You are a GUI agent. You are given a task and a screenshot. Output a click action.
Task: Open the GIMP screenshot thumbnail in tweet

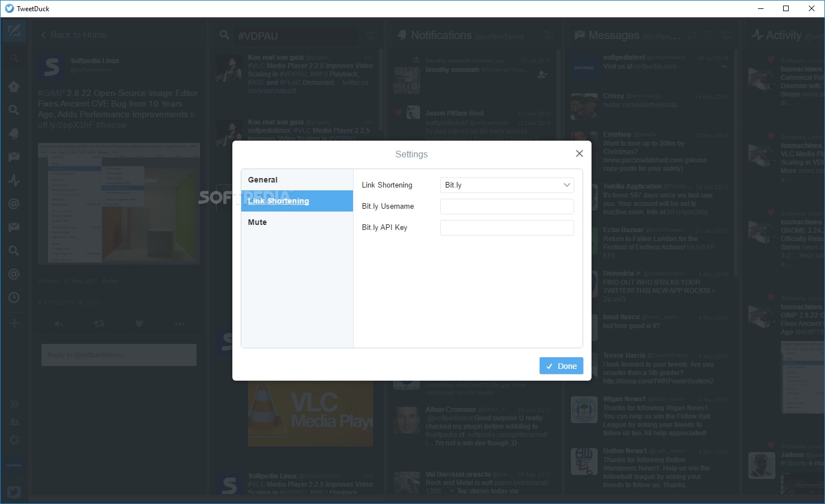point(119,203)
